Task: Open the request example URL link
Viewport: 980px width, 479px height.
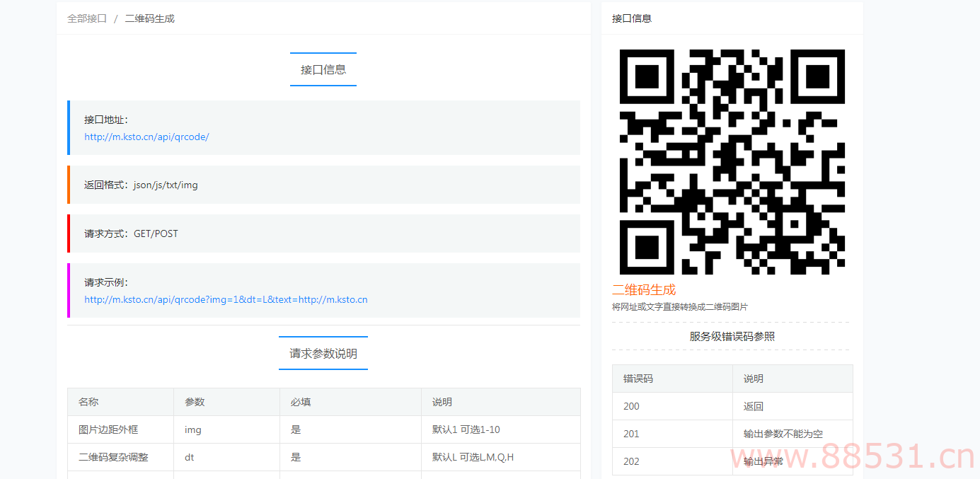Action: coord(226,299)
